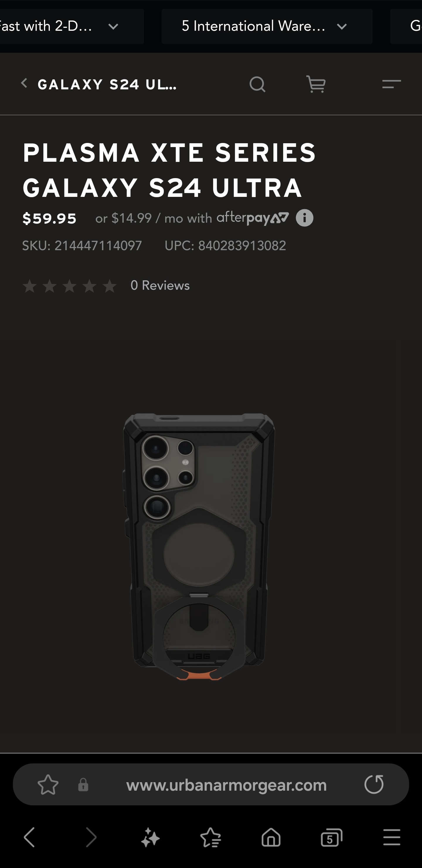Expand the 5 International Warehouses dropdown
422x868 pixels.
point(267,26)
